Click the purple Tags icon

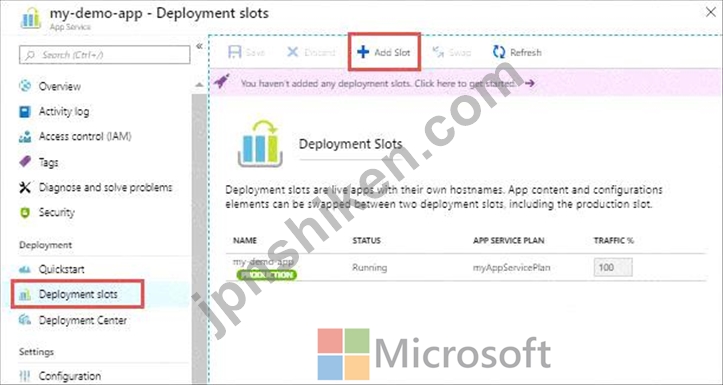[25, 162]
